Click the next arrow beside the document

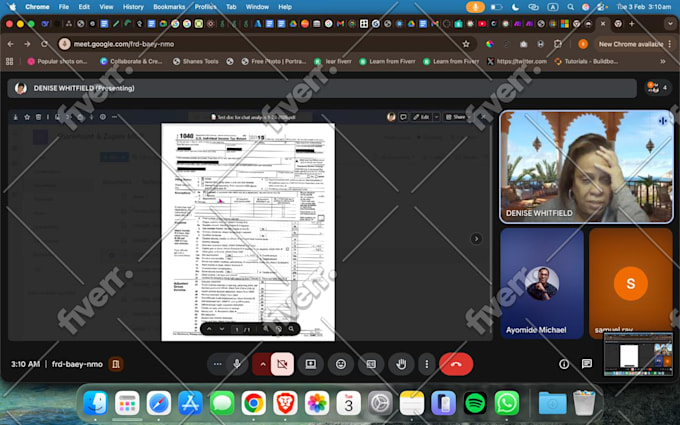[x=476, y=239]
